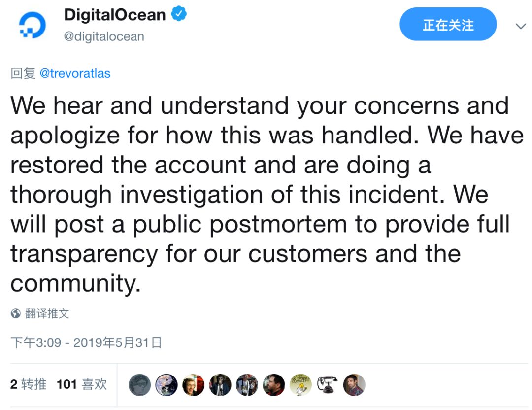532x410 pixels.
Task: Toggle the 正在关注 following button
Action: tap(448, 25)
